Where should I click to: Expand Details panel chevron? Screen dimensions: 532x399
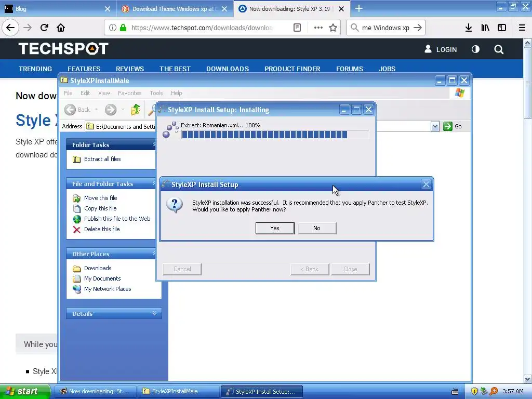click(154, 313)
